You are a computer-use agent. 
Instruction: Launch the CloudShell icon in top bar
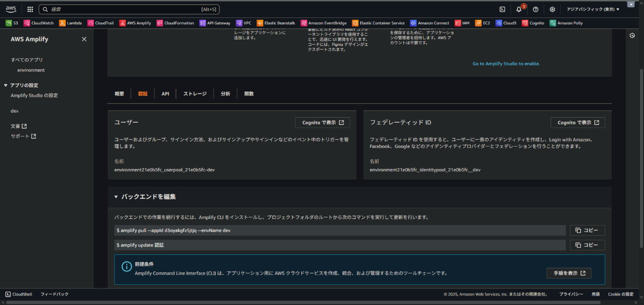[502, 9]
